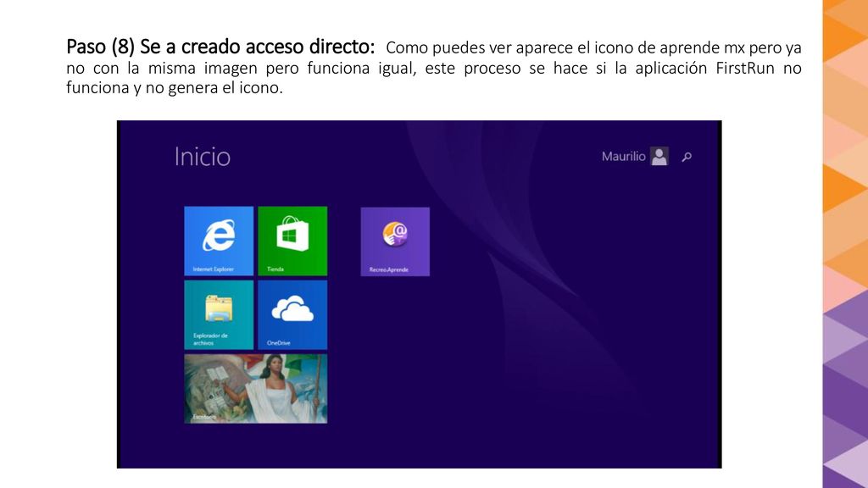The image size is (868, 488).
Task: Launch the Recreo.Aprende tile
Action: [395, 241]
